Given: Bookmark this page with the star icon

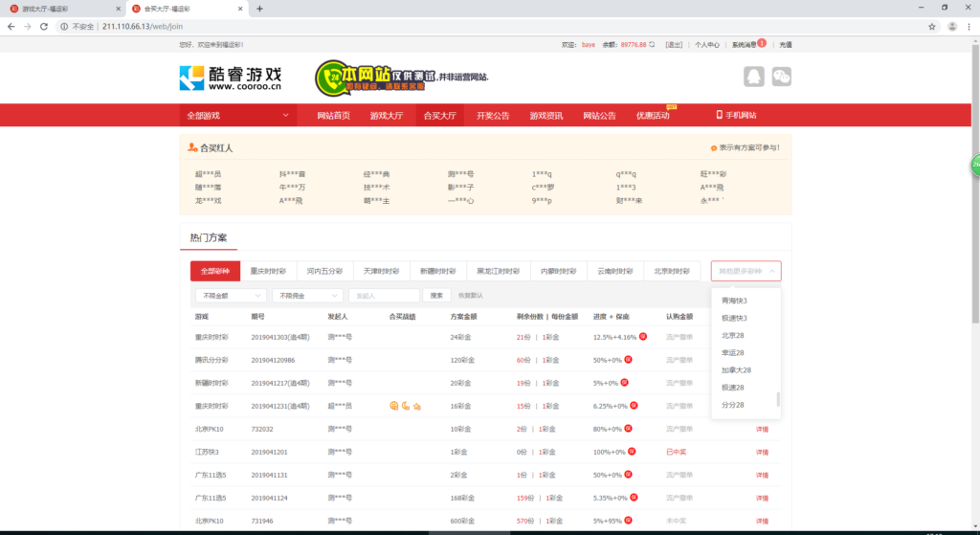Looking at the screenshot, I should coord(931,26).
